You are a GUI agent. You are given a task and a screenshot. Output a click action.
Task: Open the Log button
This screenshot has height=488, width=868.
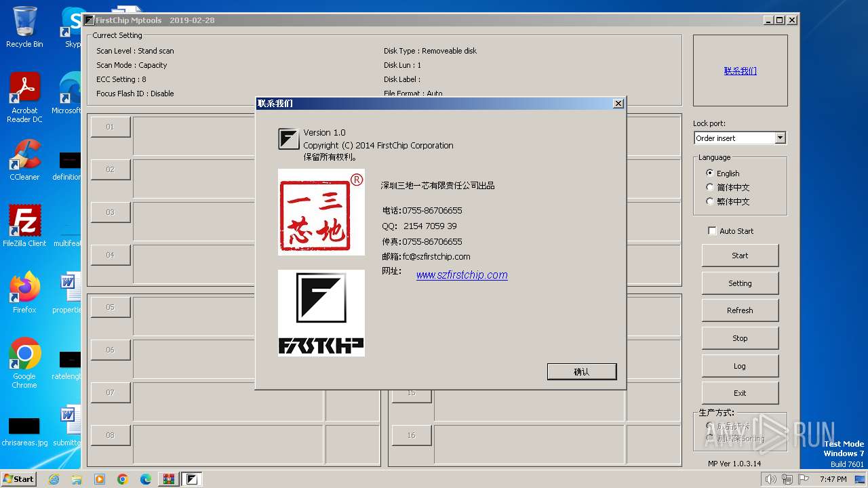[740, 366]
